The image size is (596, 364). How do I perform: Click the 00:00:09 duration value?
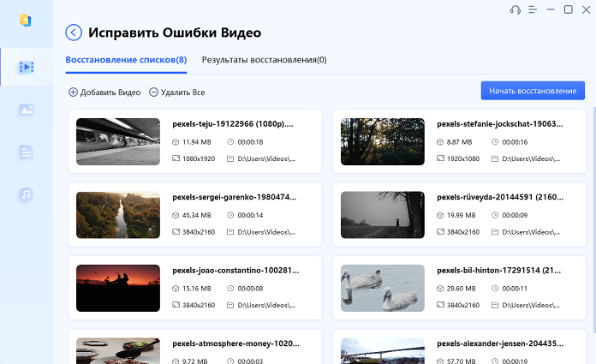[x=515, y=215]
